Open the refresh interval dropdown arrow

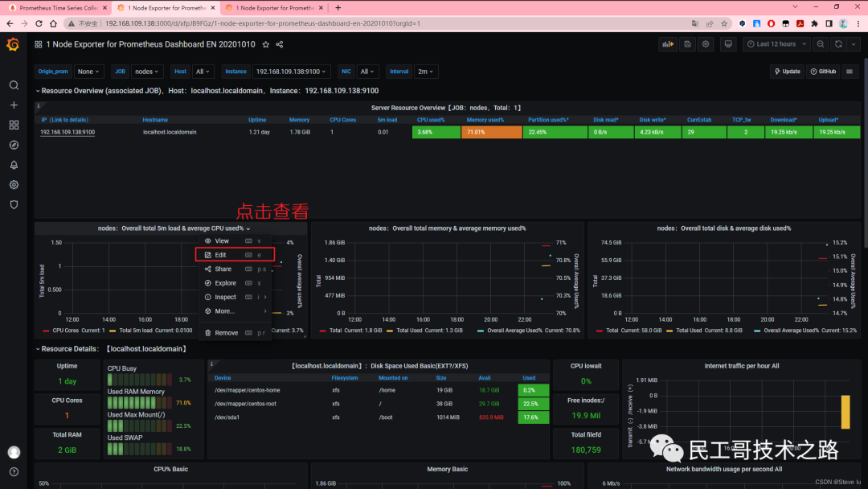[x=854, y=44]
